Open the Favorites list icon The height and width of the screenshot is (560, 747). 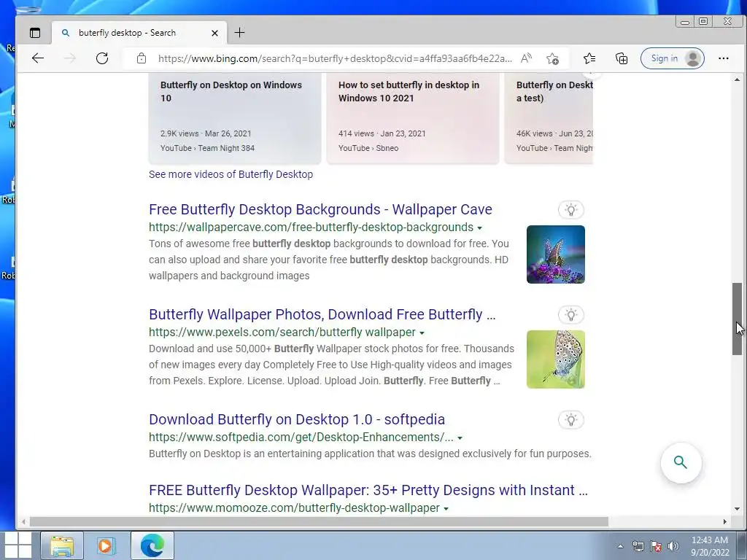(x=589, y=58)
